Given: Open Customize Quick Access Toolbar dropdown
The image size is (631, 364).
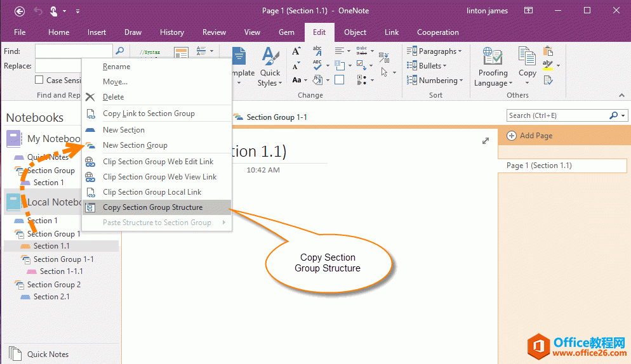Looking at the screenshot, I should (x=77, y=11).
